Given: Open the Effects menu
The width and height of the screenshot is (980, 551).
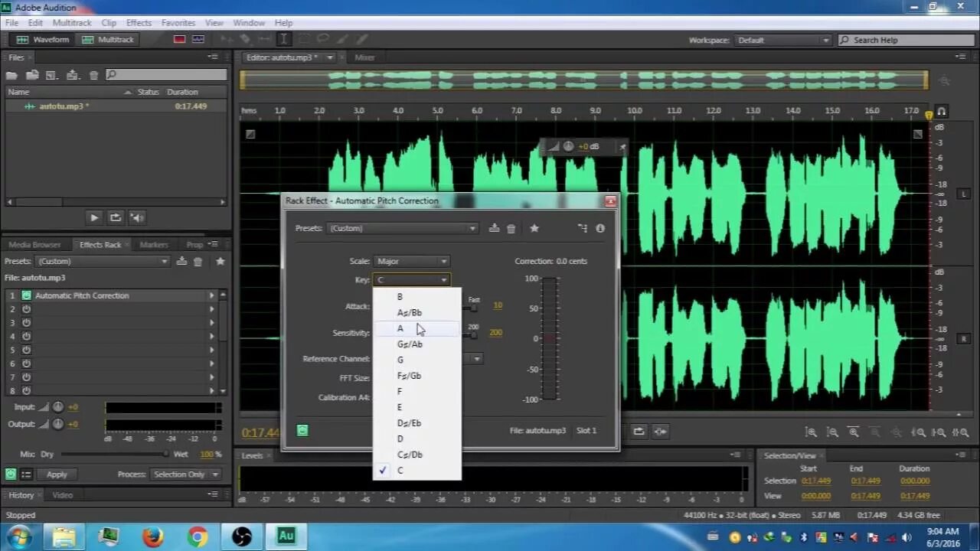Looking at the screenshot, I should 139,23.
